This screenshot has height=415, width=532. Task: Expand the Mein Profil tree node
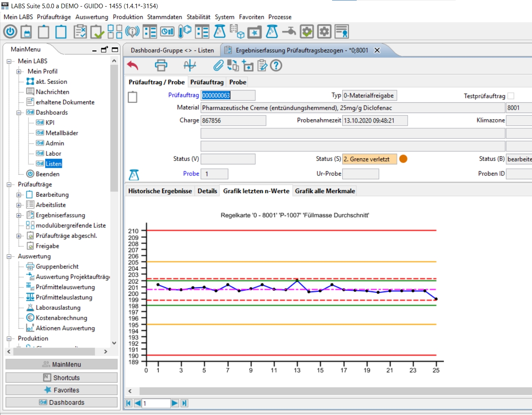(x=19, y=71)
